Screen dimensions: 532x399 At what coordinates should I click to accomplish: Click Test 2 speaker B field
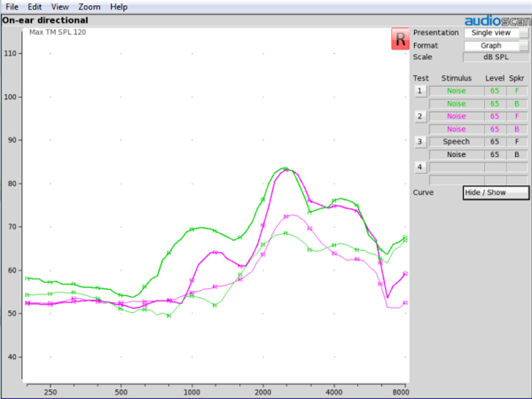click(x=517, y=129)
